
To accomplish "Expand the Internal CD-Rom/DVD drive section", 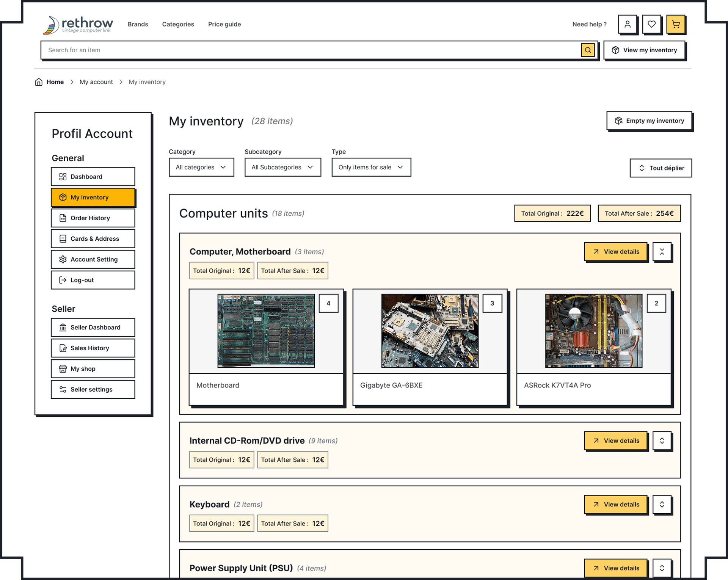I will click(662, 440).
